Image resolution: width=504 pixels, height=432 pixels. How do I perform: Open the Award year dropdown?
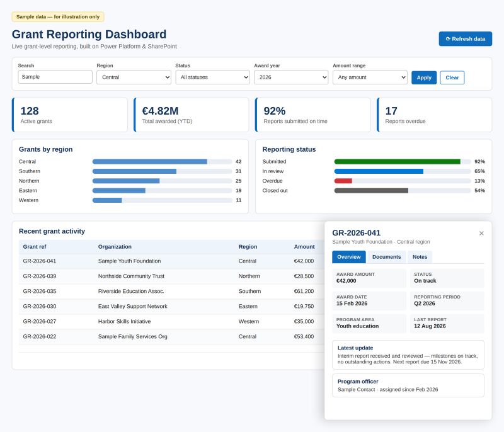291,77
